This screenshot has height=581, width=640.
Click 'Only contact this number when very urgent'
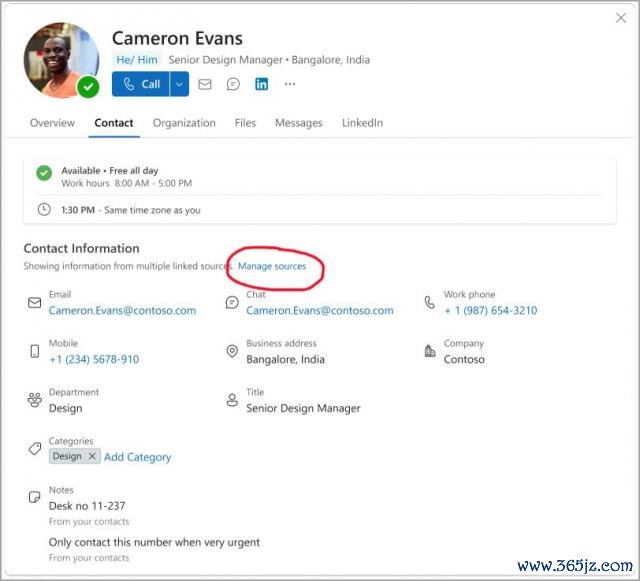(154, 543)
